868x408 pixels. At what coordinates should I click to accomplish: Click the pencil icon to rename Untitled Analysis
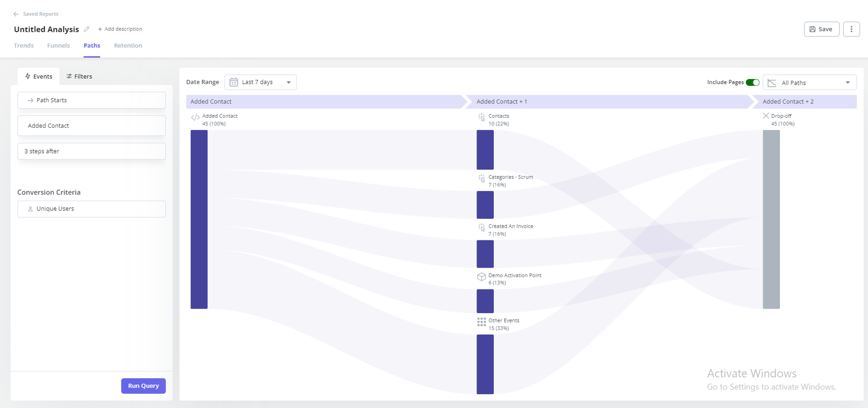(86, 29)
